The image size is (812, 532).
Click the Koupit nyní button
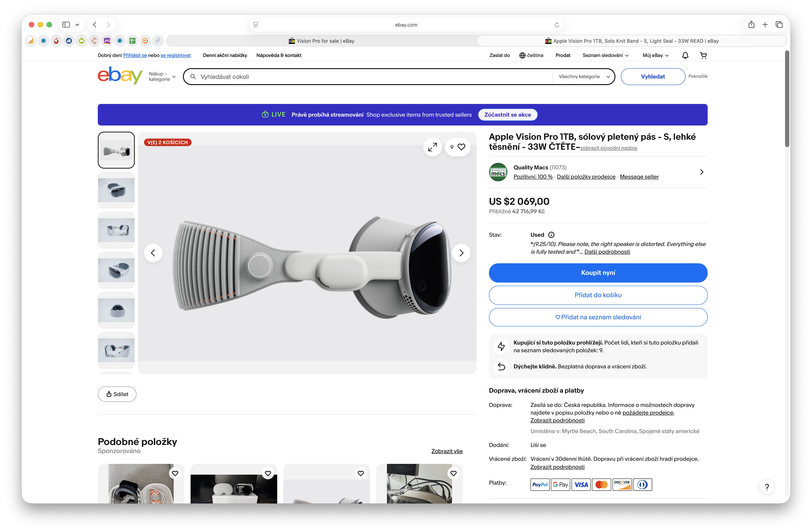(x=598, y=273)
